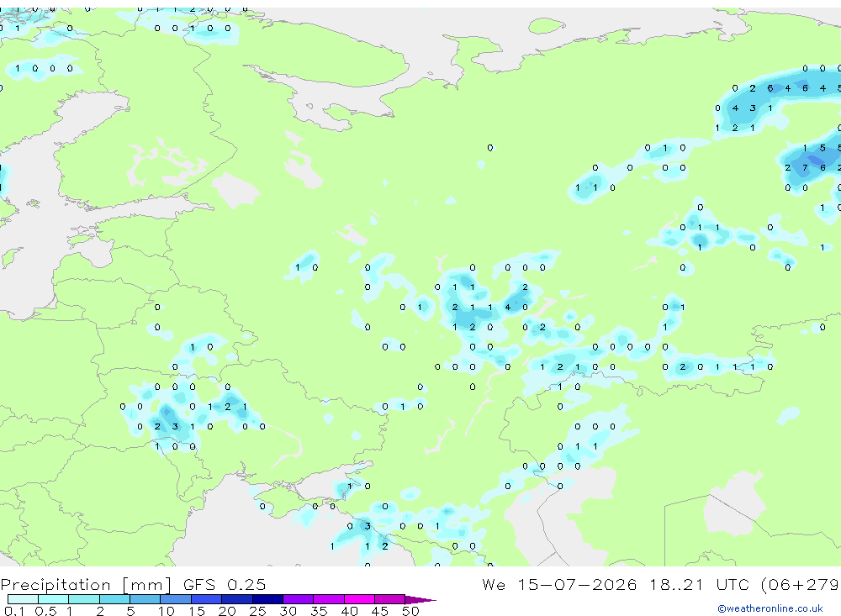Image resolution: width=841 pixels, height=616 pixels.
Task: Click the '[mm]' unit label
Action: pyautogui.click(x=146, y=585)
